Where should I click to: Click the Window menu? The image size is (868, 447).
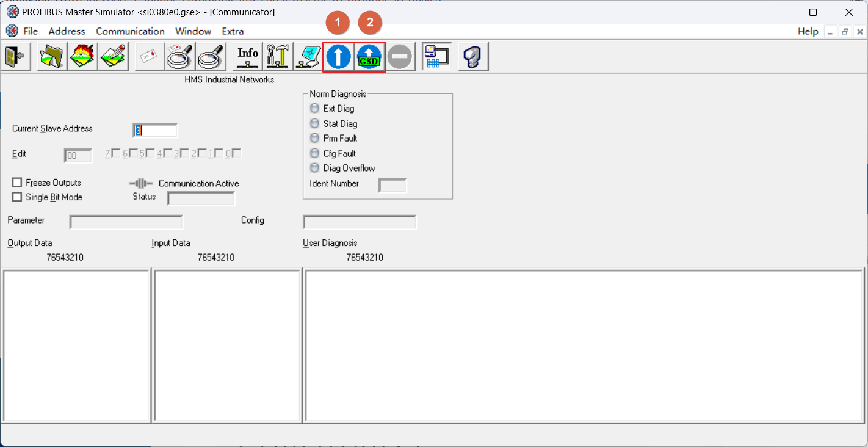[193, 31]
